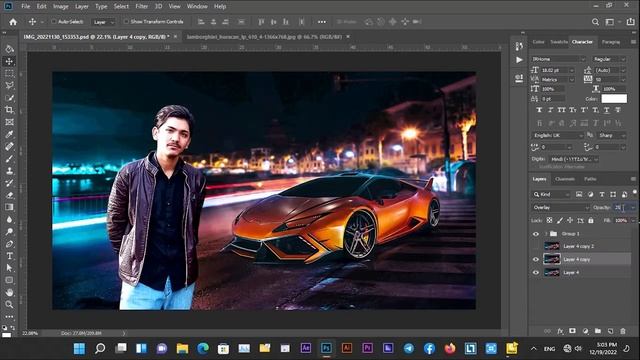640x360 pixels.
Task: Create a new layer icon
Action: tap(611, 331)
